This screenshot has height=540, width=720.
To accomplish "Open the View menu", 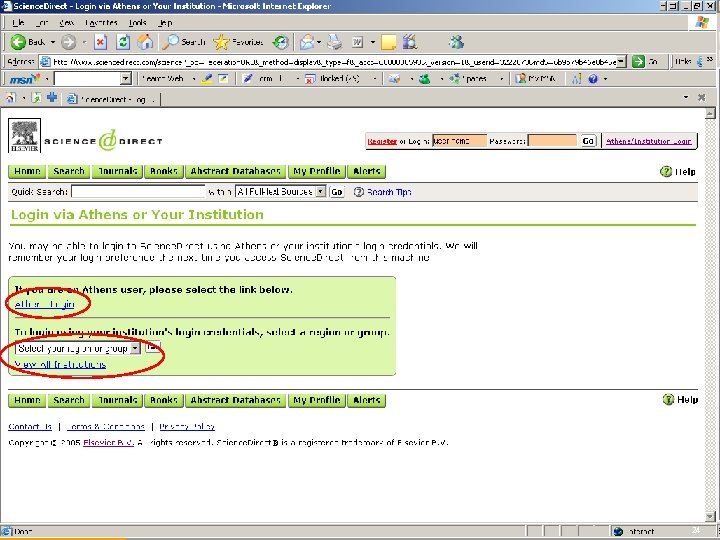I will click(x=67, y=22).
